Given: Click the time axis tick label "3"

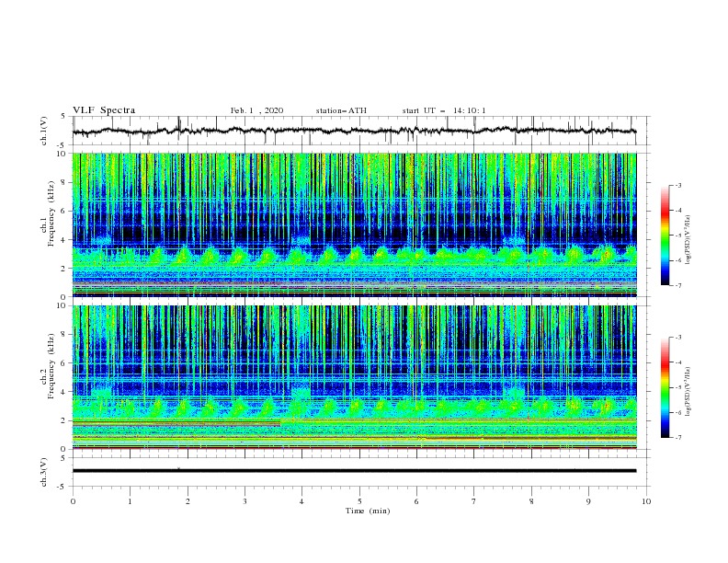Looking at the screenshot, I should 245,501.
